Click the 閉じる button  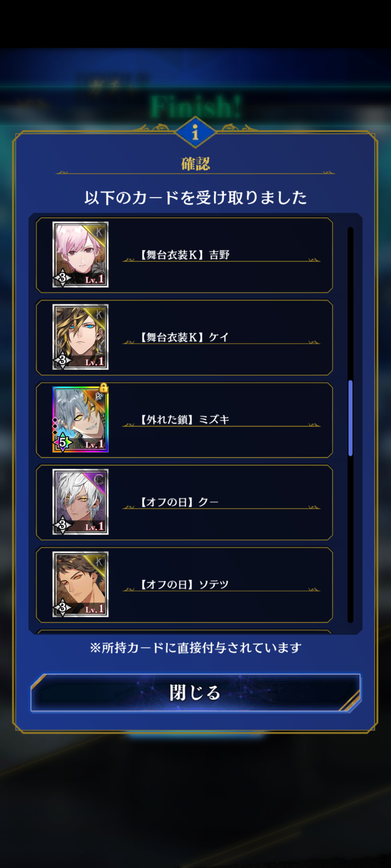[195, 693]
